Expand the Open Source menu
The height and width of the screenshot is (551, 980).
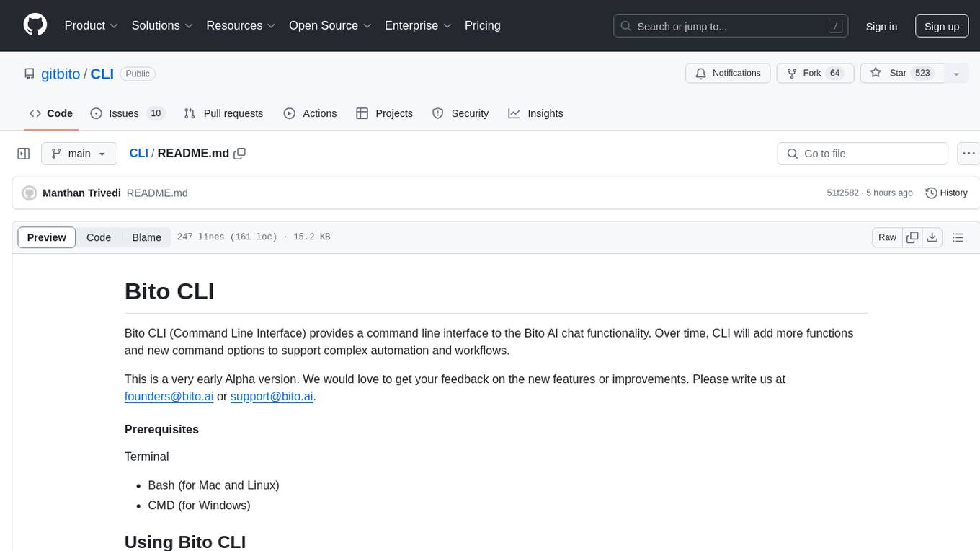click(330, 25)
